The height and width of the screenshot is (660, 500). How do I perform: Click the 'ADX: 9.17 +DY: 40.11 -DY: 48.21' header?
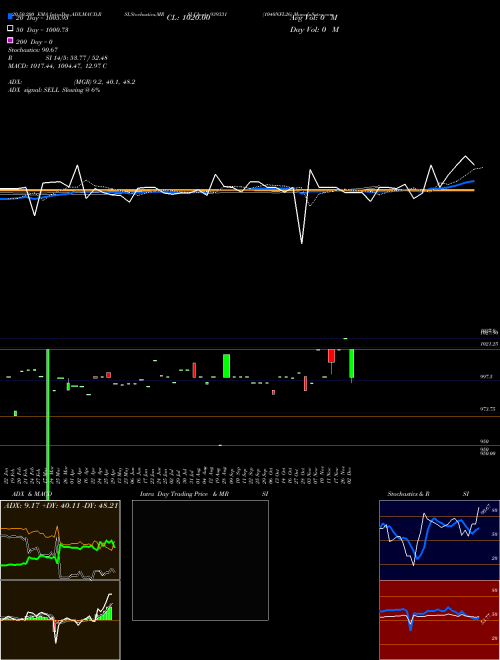click(61, 505)
